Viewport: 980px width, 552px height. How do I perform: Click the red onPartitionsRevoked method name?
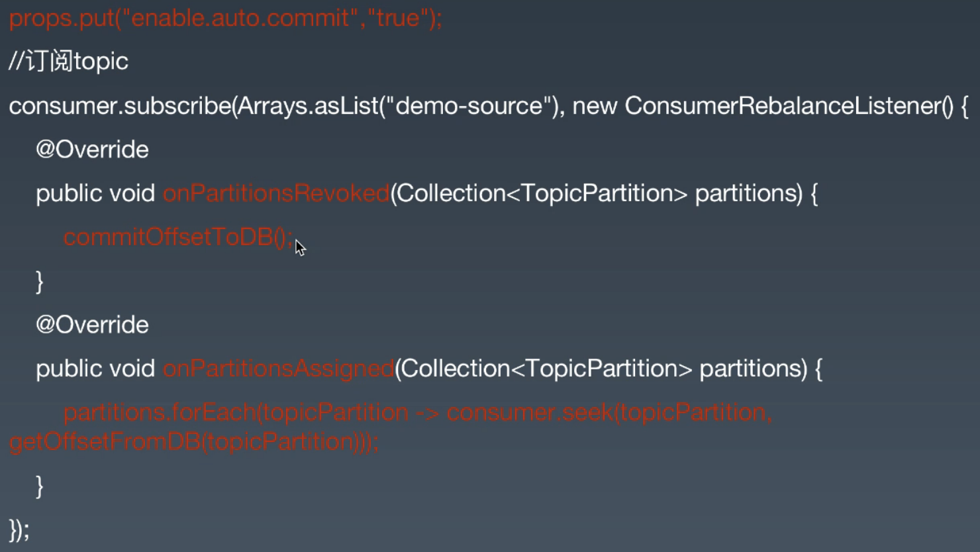click(x=275, y=193)
